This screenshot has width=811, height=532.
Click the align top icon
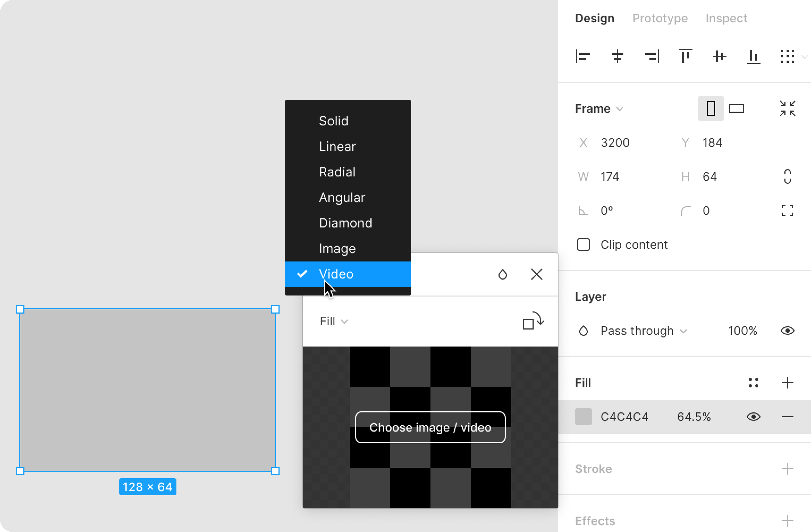(685, 57)
